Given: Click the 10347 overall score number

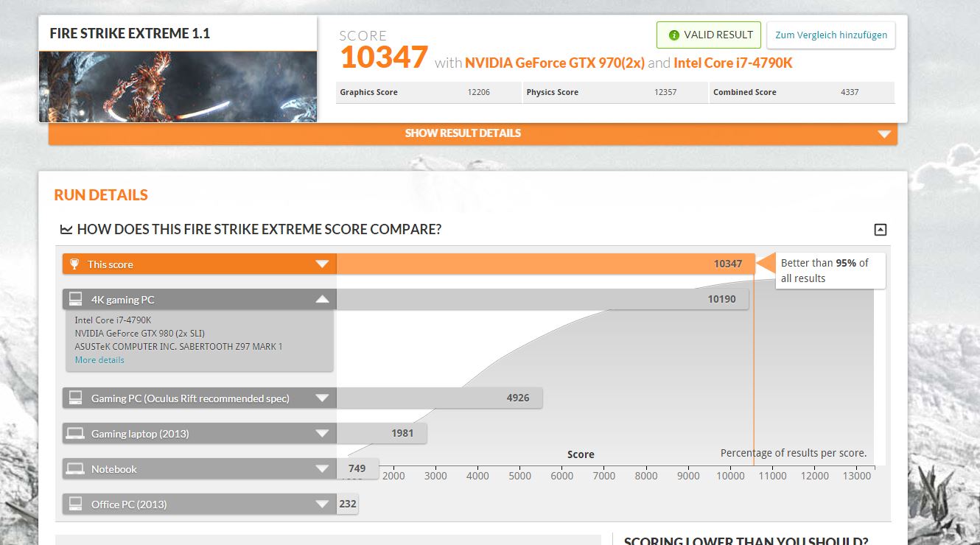Looking at the screenshot, I should (x=384, y=57).
